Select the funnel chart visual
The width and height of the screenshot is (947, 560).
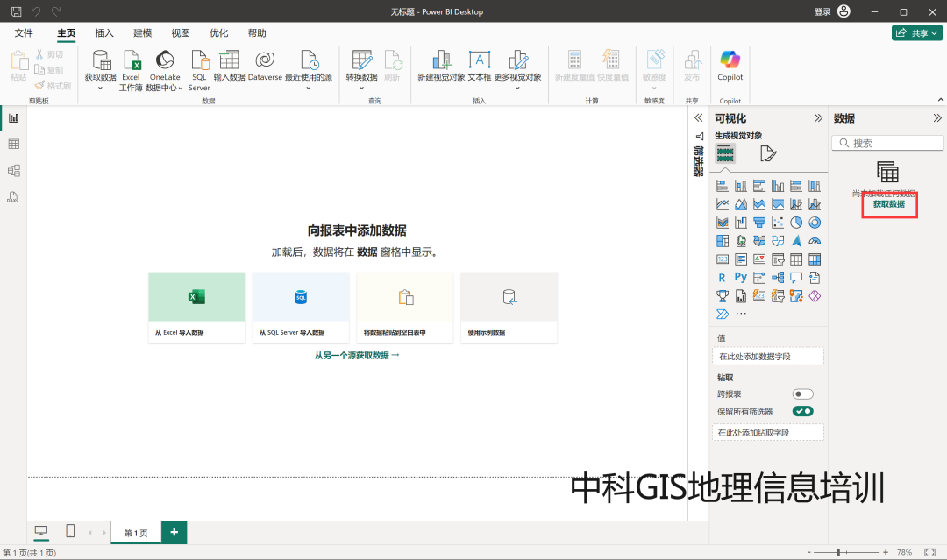click(x=759, y=223)
